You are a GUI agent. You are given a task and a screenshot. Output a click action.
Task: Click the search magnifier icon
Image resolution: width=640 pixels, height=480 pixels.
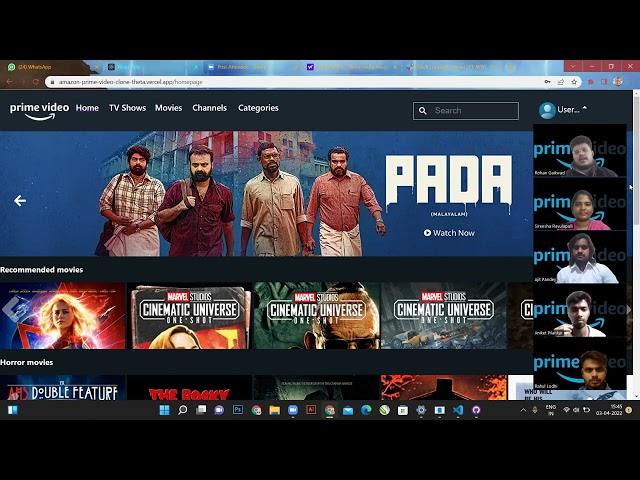(x=423, y=111)
